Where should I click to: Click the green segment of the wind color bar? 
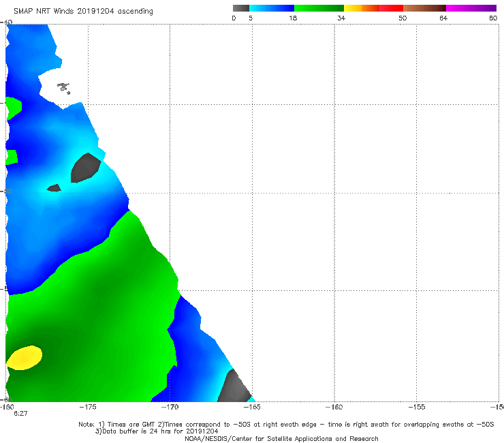coord(319,8)
